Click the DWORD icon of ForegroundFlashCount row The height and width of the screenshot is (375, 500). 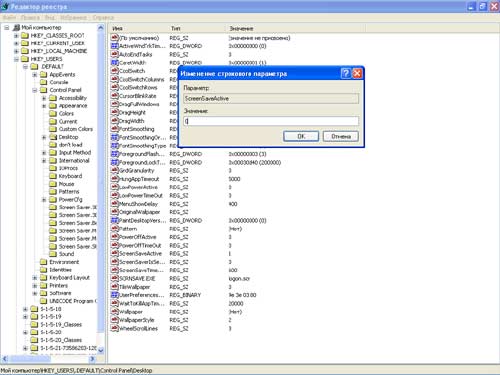115,154
